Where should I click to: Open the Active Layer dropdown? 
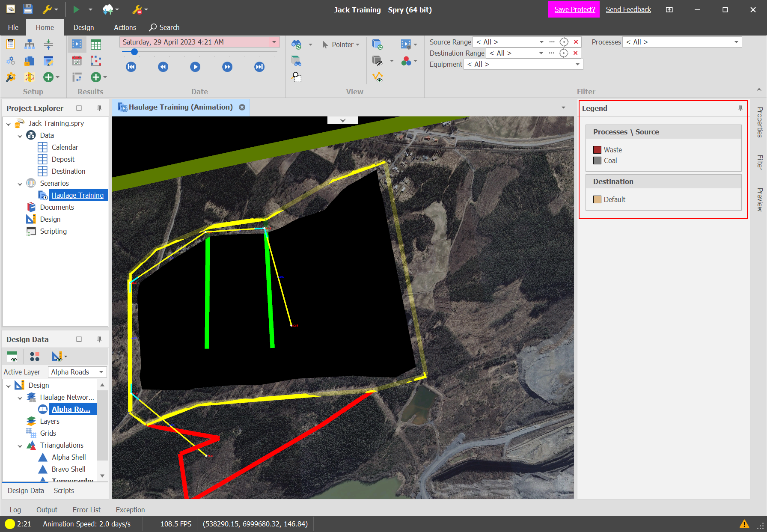point(101,372)
